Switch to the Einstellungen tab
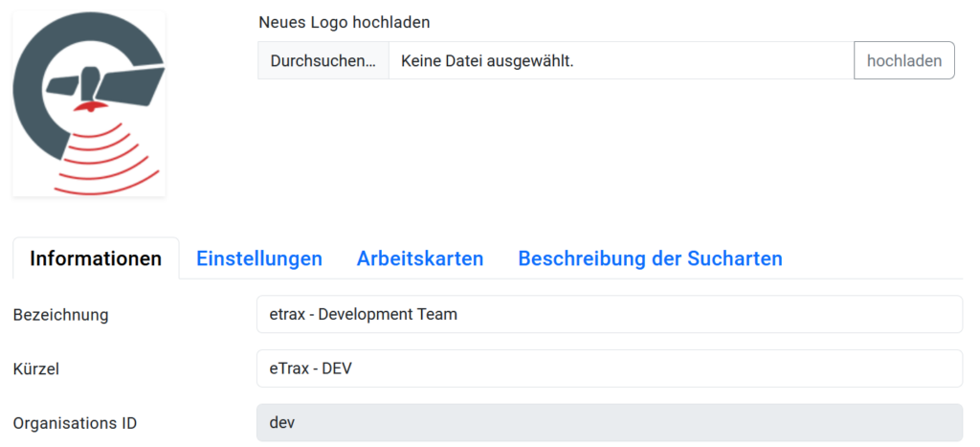The image size is (980, 447). (x=259, y=258)
